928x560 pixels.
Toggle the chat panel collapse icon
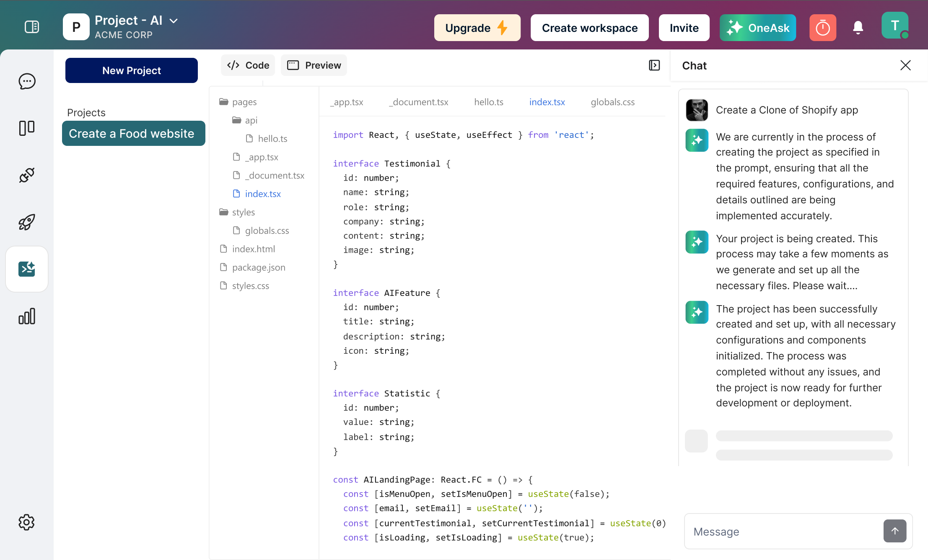(654, 65)
